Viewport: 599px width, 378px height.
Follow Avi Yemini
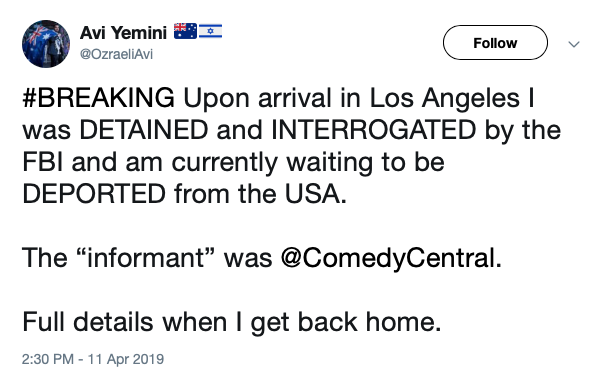click(495, 42)
